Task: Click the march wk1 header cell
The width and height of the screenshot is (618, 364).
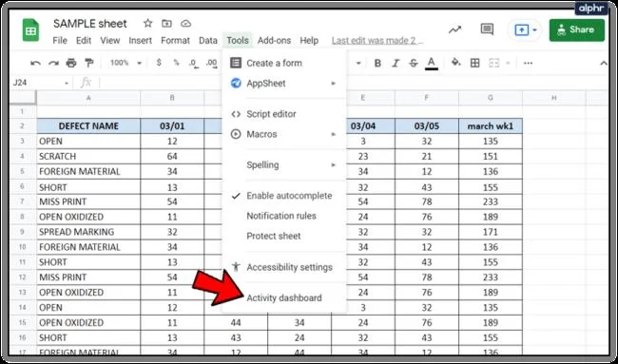Action: [491, 126]
